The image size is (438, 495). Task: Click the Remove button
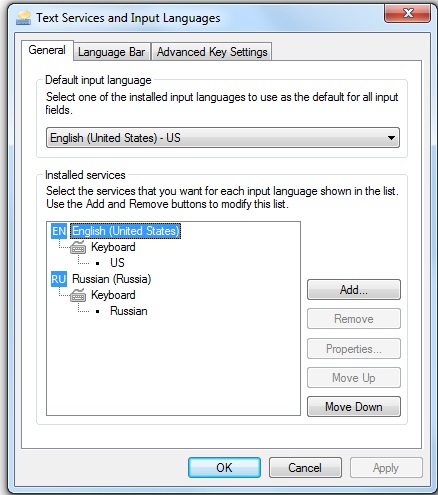pyautogui.click(x=354, y=319)
